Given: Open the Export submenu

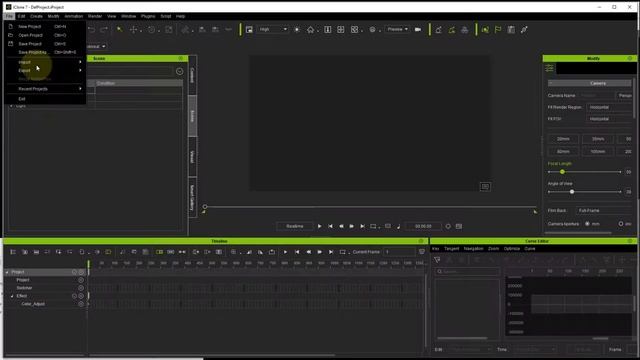Looking at the screenshot, I should 44,71.
